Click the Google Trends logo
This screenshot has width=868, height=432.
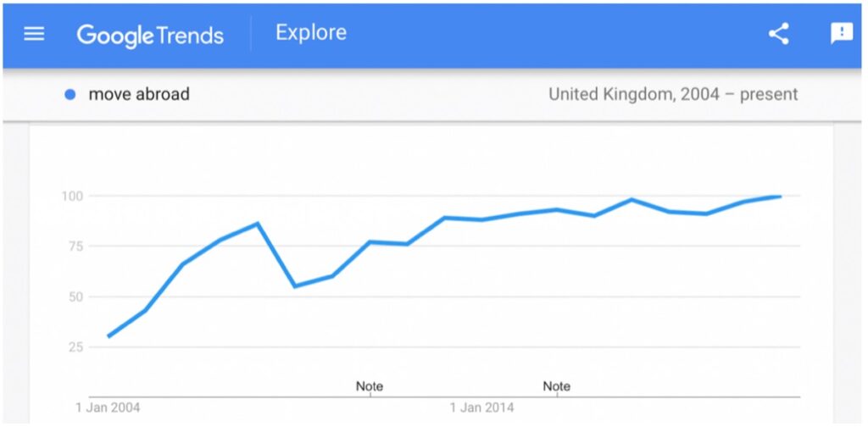point(150,36)
